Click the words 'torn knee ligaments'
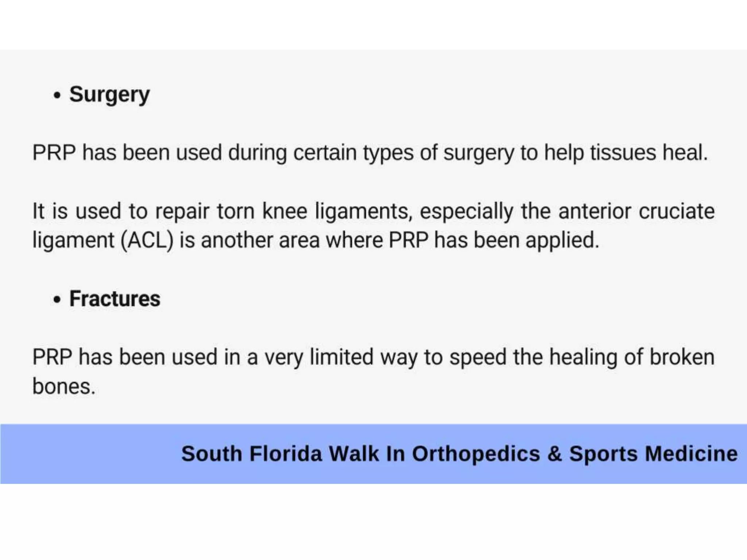Viewport: 747px width, 560px height. (x=314, y=211)
